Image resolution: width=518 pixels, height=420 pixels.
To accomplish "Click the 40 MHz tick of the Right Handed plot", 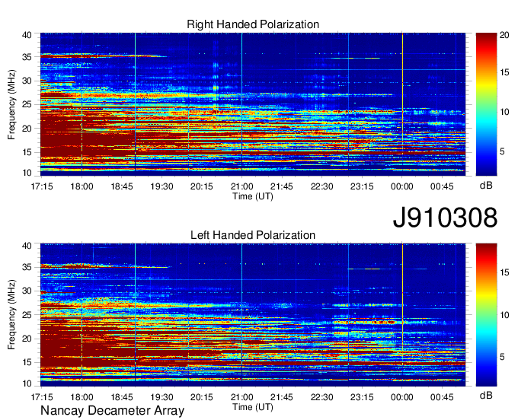I will point(27,35).
